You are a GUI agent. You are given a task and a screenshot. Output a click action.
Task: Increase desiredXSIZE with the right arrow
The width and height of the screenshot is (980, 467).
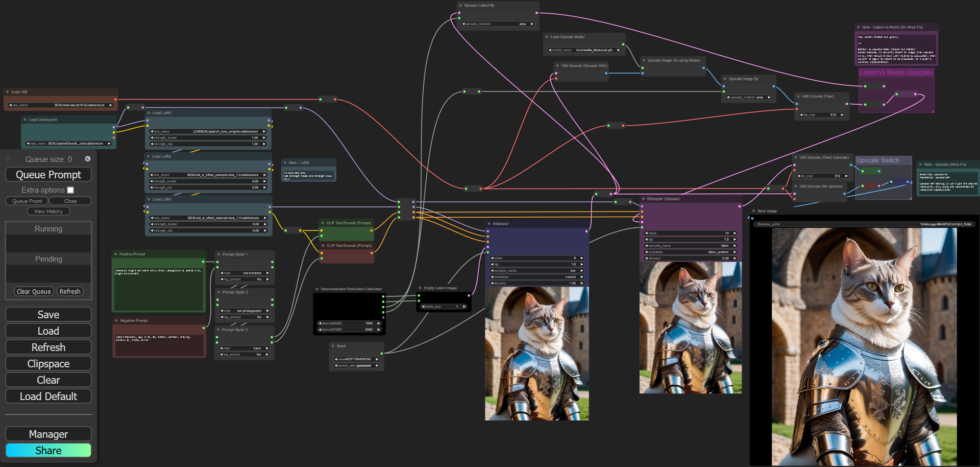379,323
